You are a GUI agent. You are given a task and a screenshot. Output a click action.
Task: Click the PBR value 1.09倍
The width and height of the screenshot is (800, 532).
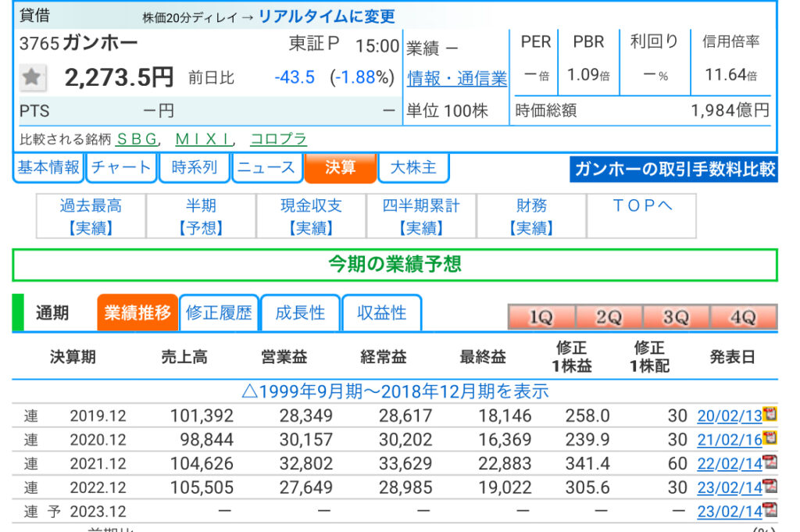589,76
